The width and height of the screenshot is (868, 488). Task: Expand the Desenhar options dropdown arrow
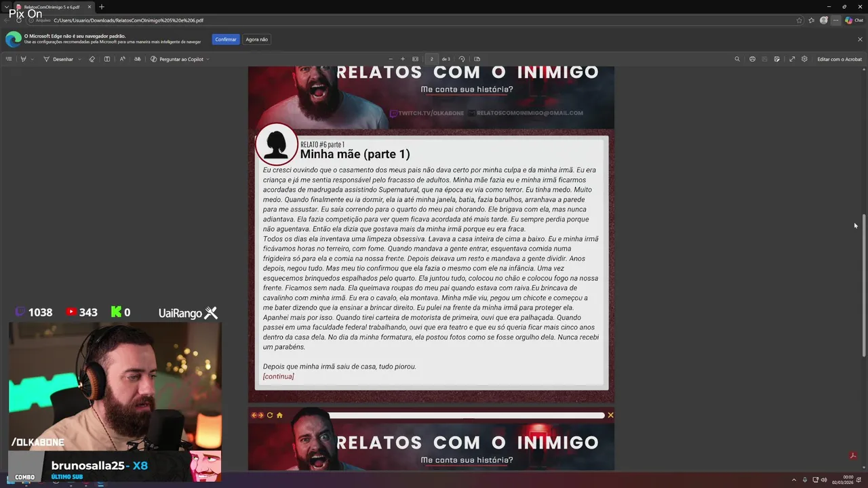[x=80, y=59]
